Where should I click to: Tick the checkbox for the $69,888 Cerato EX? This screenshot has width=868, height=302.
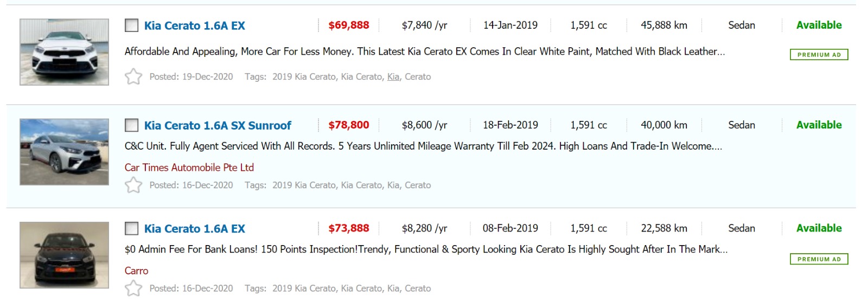coord(131,25)
